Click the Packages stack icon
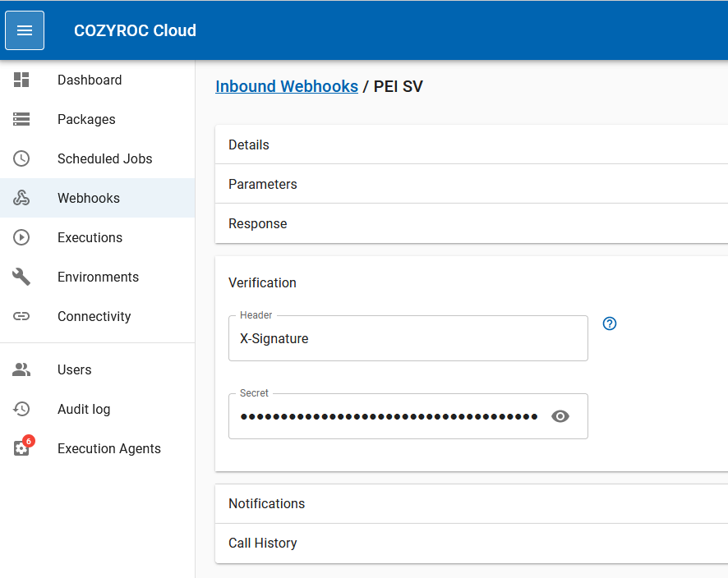This screenshot has width=728, height=578. coord(21,119)
